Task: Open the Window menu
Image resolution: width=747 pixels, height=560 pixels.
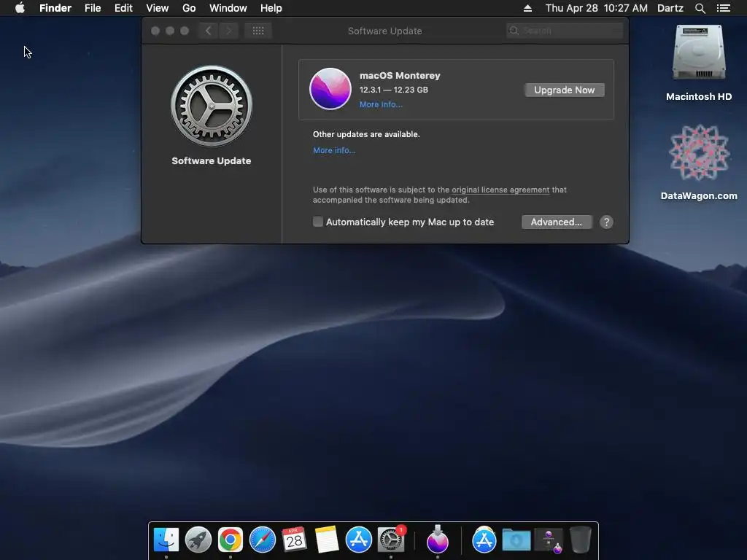Action: pyautogui.click(x=228, y=8)
